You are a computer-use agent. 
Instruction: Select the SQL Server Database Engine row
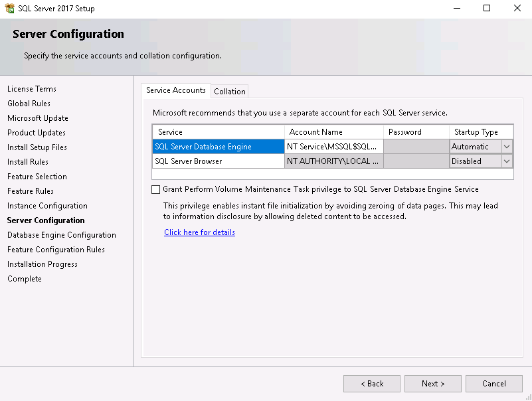click(x=218, y=147)
